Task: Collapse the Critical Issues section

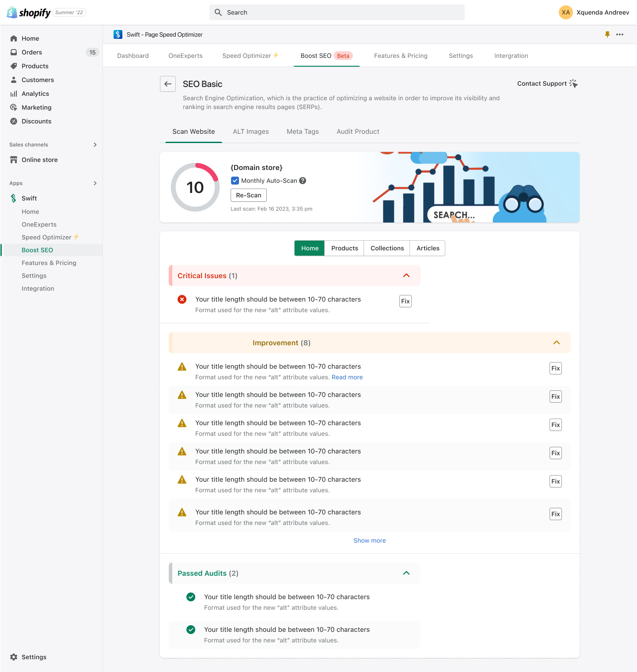Action: (x=406, y=276)
